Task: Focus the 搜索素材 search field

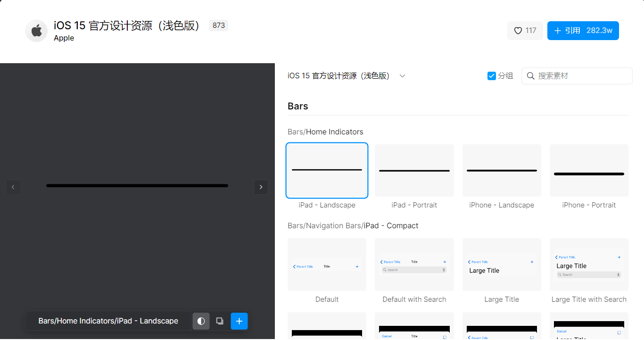Action: [577, 76]
